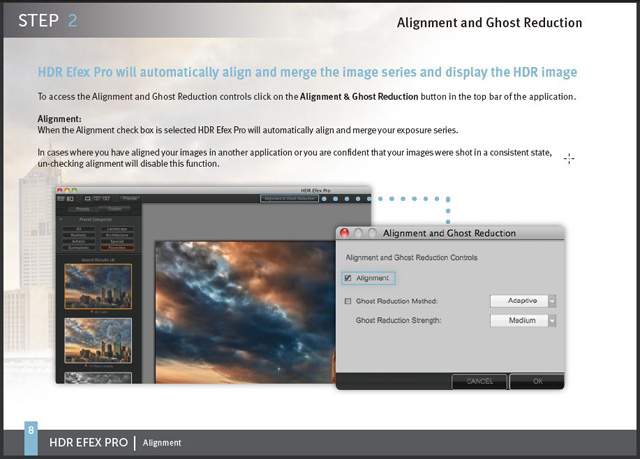
Task: Select the side-by-side preview view icon
Action: pyautogui.click(x=106, y=199)
